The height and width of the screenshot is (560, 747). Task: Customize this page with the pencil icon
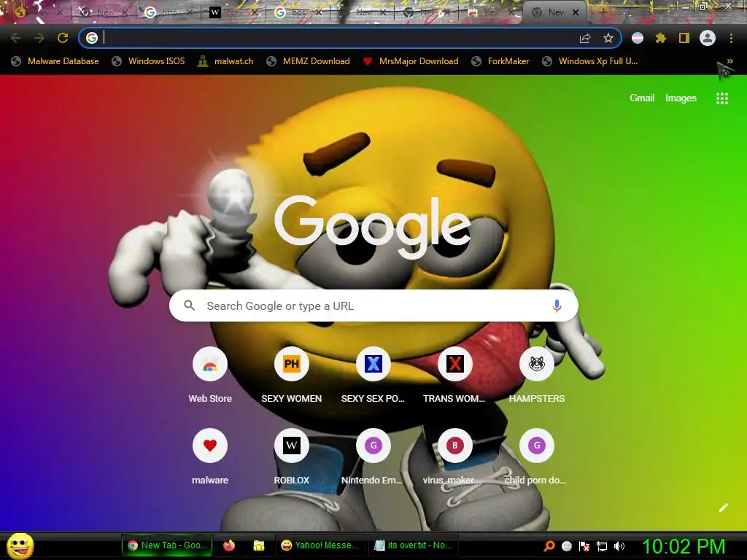tap(723, 507)
